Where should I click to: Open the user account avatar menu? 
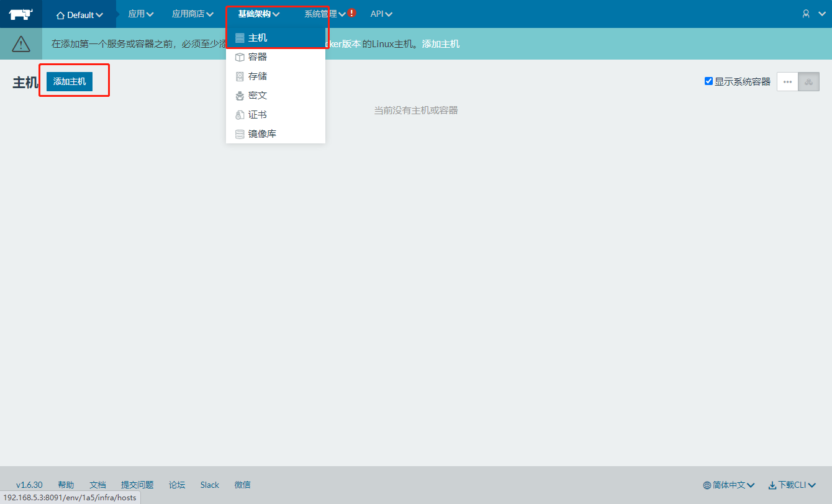pos(807,14)
